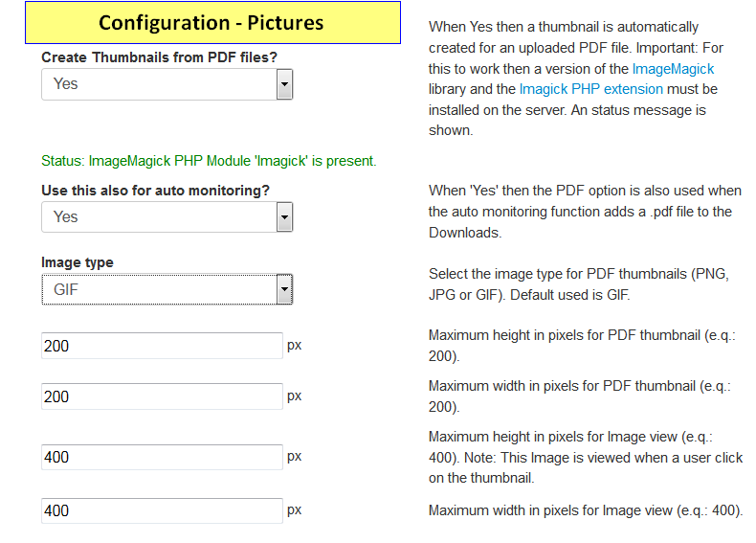
Task: Open the Imagick PHP extension link
Action: (591, 89)
